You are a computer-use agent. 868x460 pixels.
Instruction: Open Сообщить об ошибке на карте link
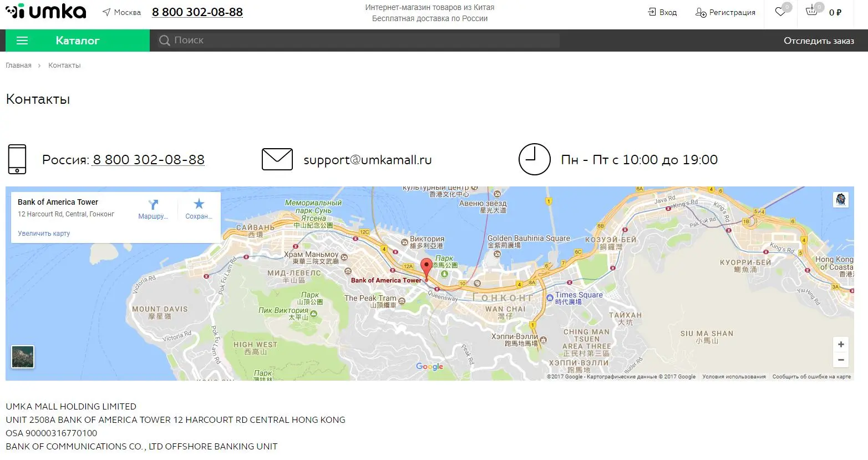[811, 377]
